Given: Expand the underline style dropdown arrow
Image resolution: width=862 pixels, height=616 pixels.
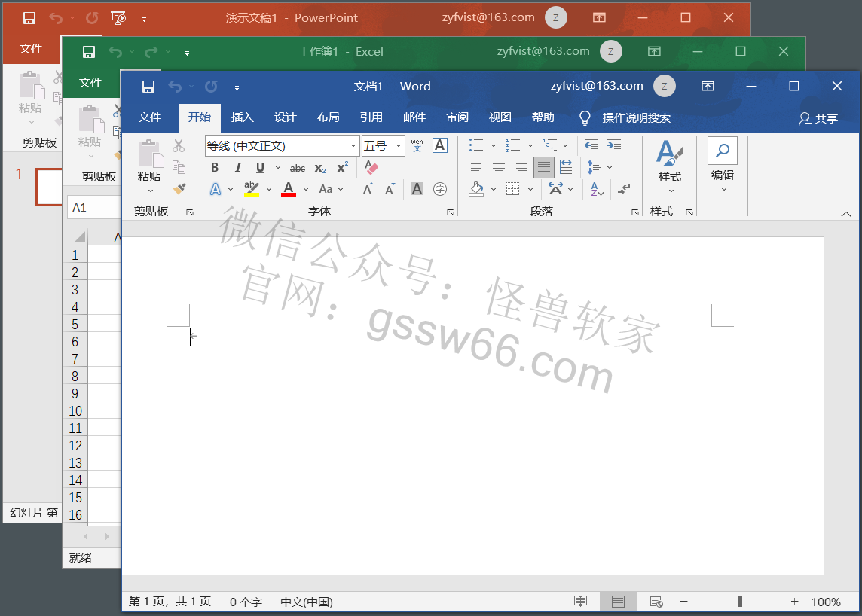Looking at the screenshot, I should click(x=278, y=168).
